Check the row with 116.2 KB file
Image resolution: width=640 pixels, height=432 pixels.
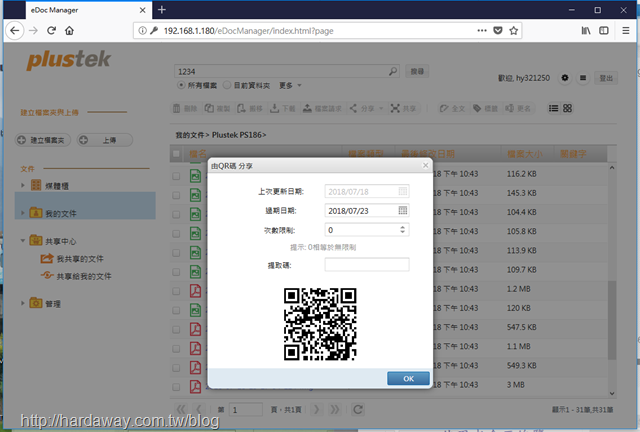click(176, 176)
